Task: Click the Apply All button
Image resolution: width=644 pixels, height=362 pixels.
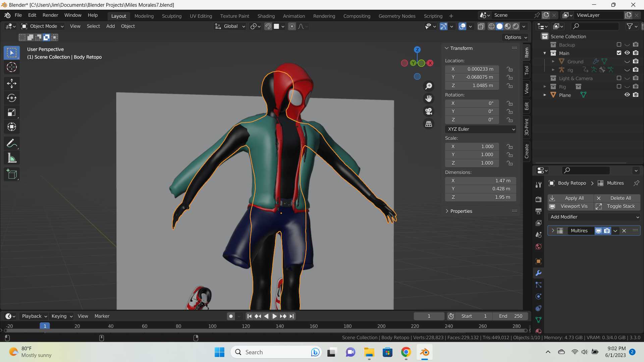Action: coord(571,198)
